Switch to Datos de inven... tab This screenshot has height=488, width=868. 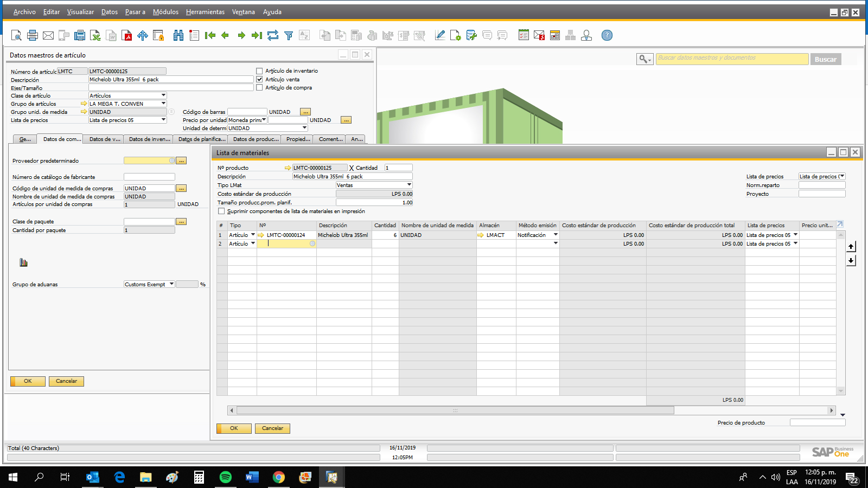[x=149, y=139]
